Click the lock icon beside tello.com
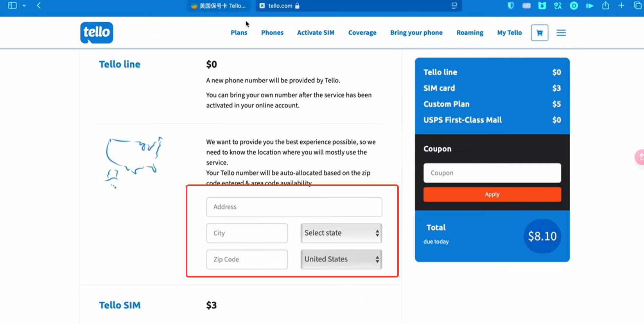The width and height of the screenshot is (644, 324). pyautogui.click(x=297, y=6)
